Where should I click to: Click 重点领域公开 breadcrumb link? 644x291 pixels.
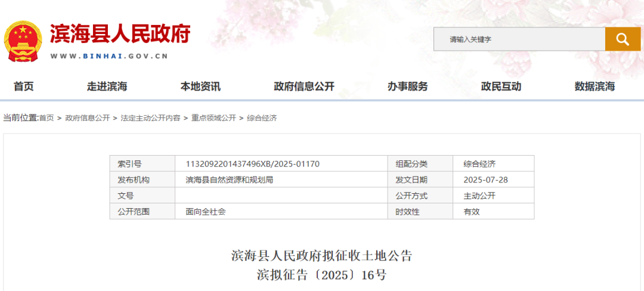pyautogui.click(x=213, y=118)
